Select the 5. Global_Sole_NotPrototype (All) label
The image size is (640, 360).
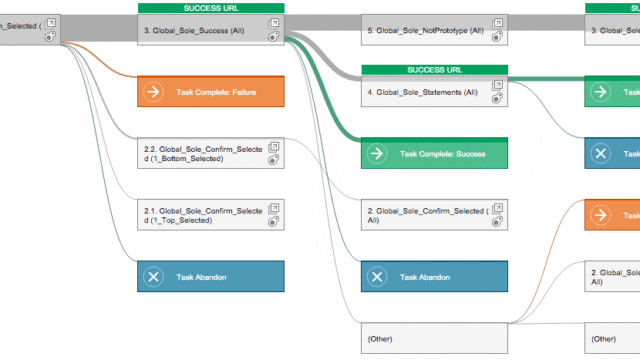[x=425, y=31]
